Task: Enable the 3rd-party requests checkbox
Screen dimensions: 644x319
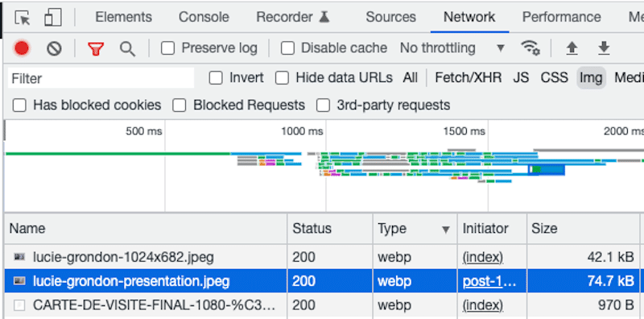Action: click(x=323, y=106)
